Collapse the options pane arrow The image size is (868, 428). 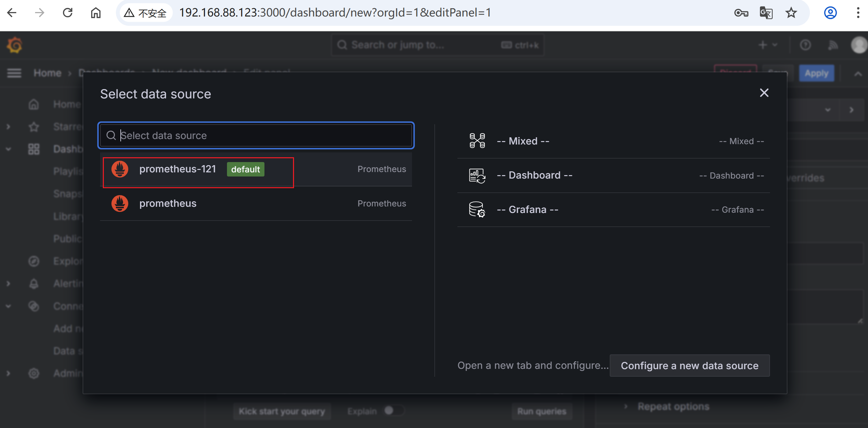click(851, 110)
